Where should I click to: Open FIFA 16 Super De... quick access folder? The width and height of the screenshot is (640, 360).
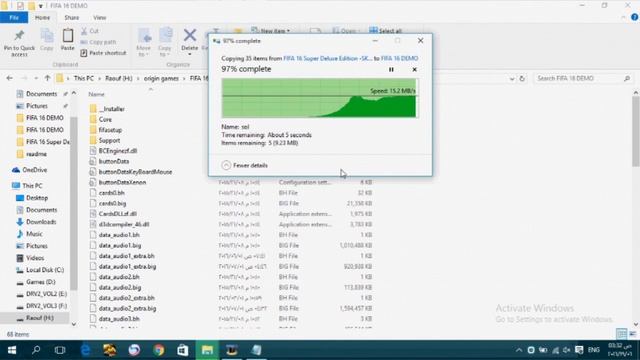43,142
